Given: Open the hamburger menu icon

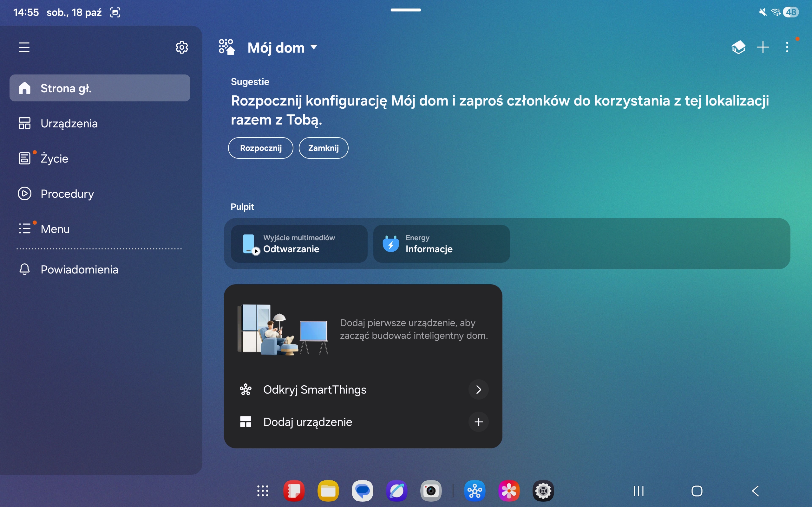Looking at the screenshot, I should 24,47.
